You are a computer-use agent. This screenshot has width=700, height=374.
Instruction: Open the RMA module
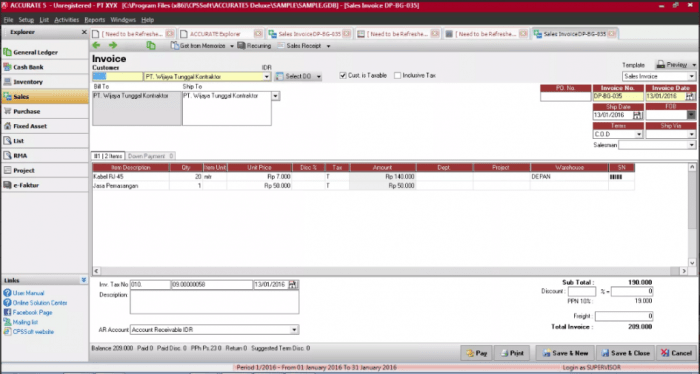pyautogui.click(x=45, y=155)
